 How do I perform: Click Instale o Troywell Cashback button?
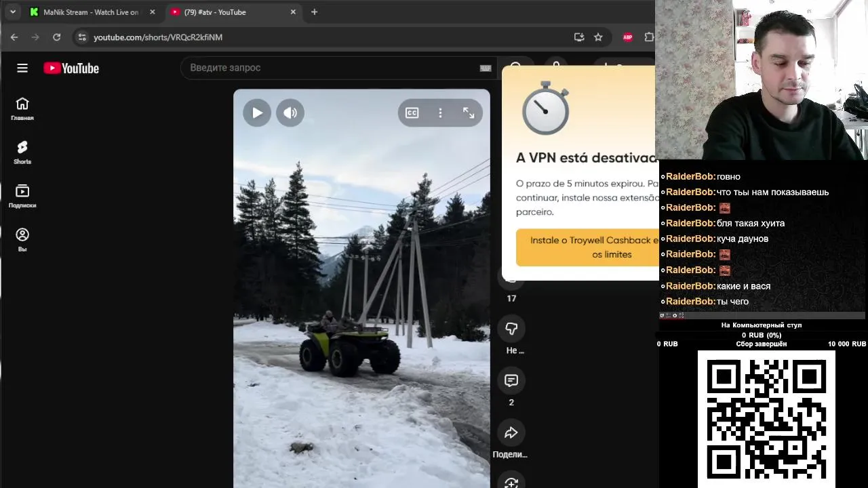click(587, 247)
